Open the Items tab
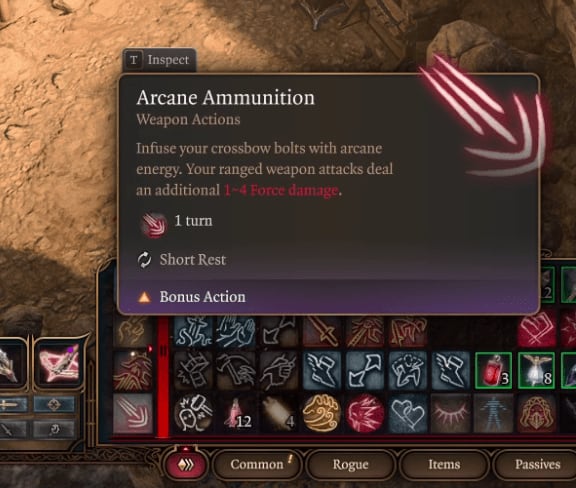The image size is (576, 488). (x=444, y=464)
